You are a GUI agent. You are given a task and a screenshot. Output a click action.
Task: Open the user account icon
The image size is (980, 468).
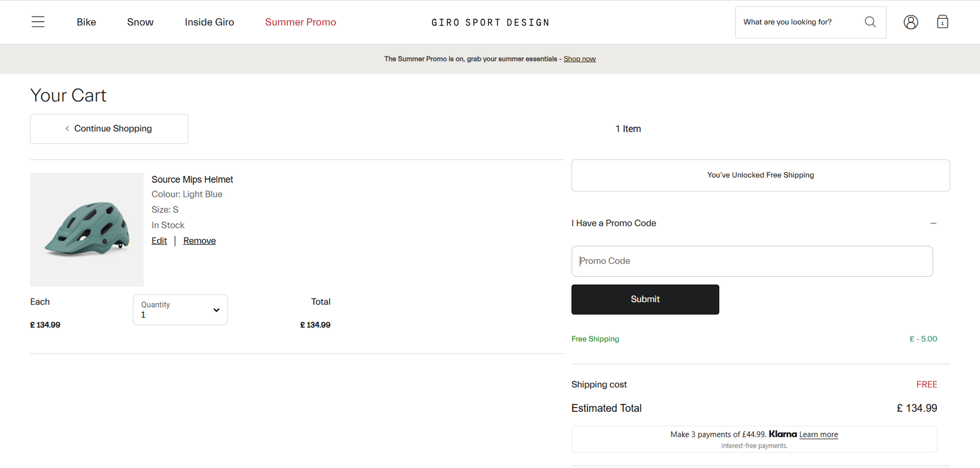[910, 22]
